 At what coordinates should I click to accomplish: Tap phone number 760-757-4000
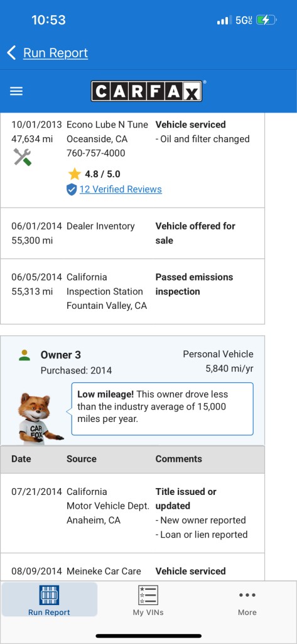point(96,153)
